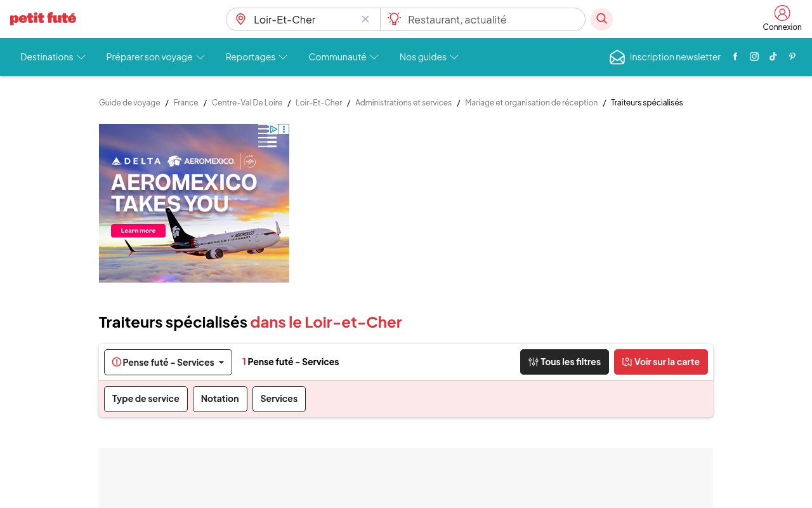Viewport: 812px width, 508px height.
Task: Go to Administrations et services breadcrumb
Action: point(403,102)
